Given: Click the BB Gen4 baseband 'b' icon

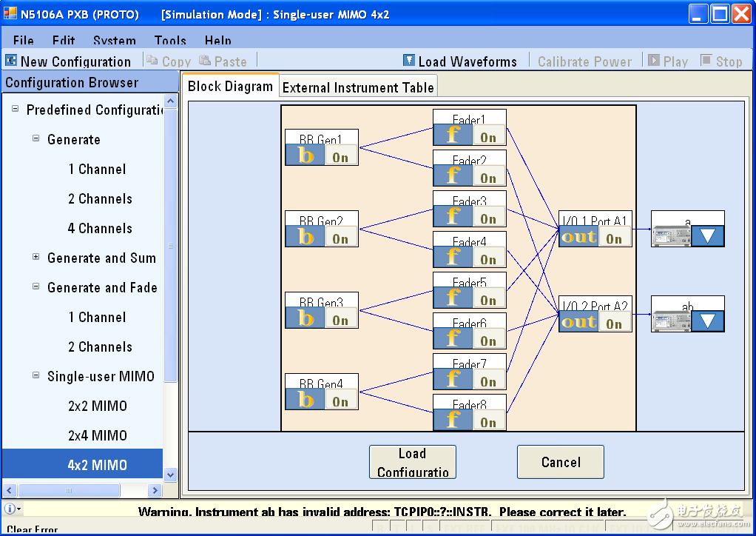Looking at the screenshot, I should click(x=305, y=400).
